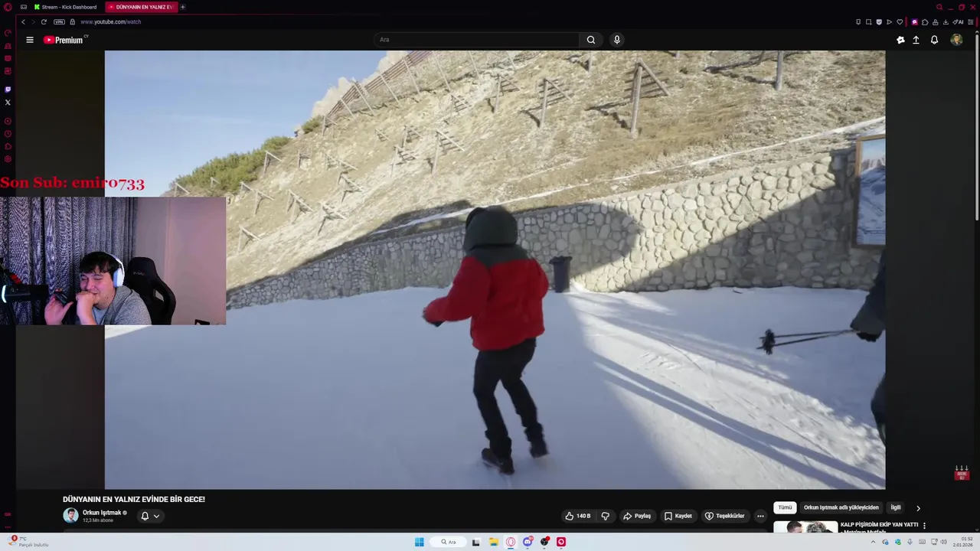Click the search magnifier button on YouTube

tap(591, 40)
